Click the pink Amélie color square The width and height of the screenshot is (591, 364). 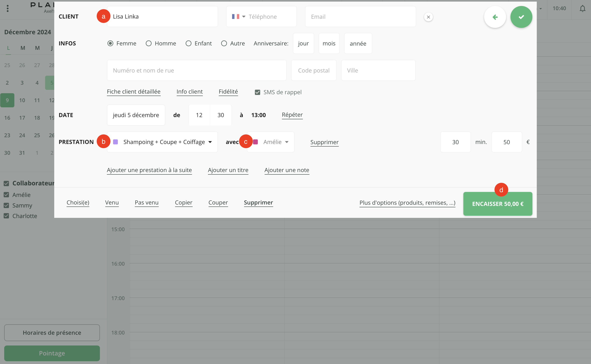(x=256, y=142)
